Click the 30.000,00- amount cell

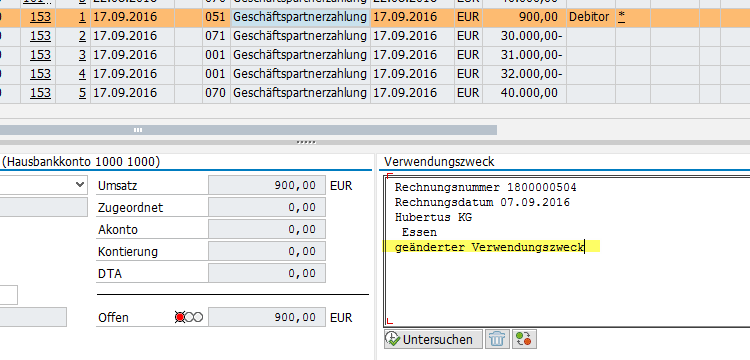click(524, 36)
